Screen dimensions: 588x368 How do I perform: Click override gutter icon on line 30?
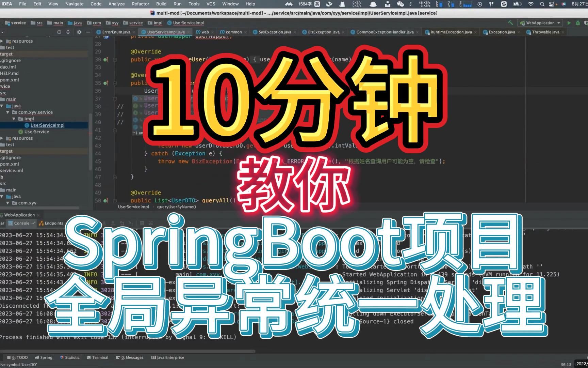point(106,60)
